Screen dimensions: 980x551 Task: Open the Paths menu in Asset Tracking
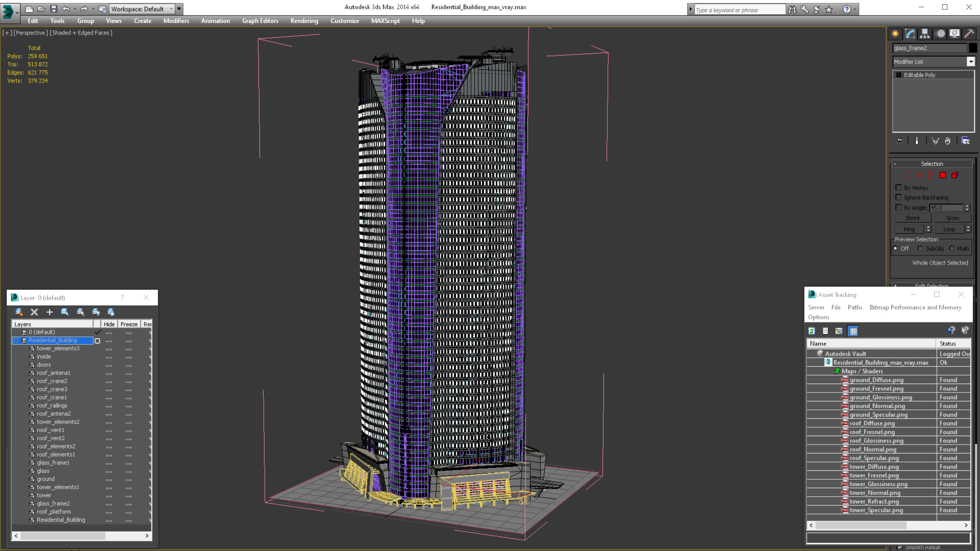pos(854,307)
